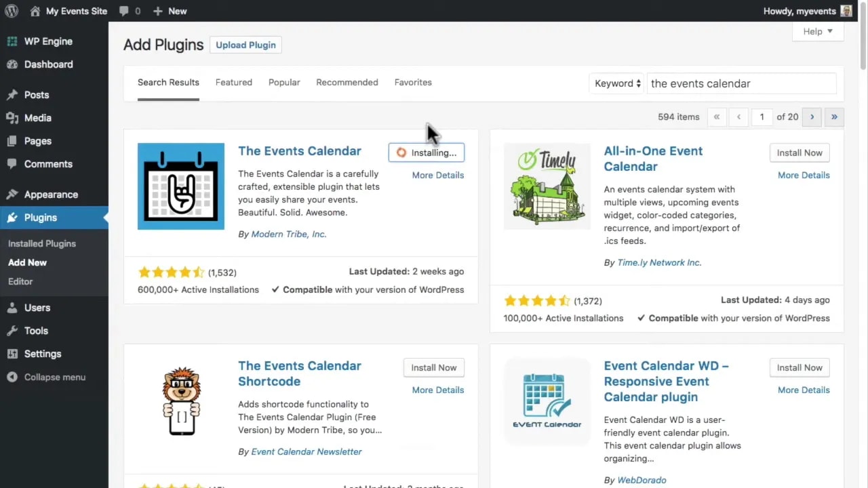Image resolution: width=868 pixels, height=488 pixels.
Task: Visit author WebDorado link
Action: point(642,480)
